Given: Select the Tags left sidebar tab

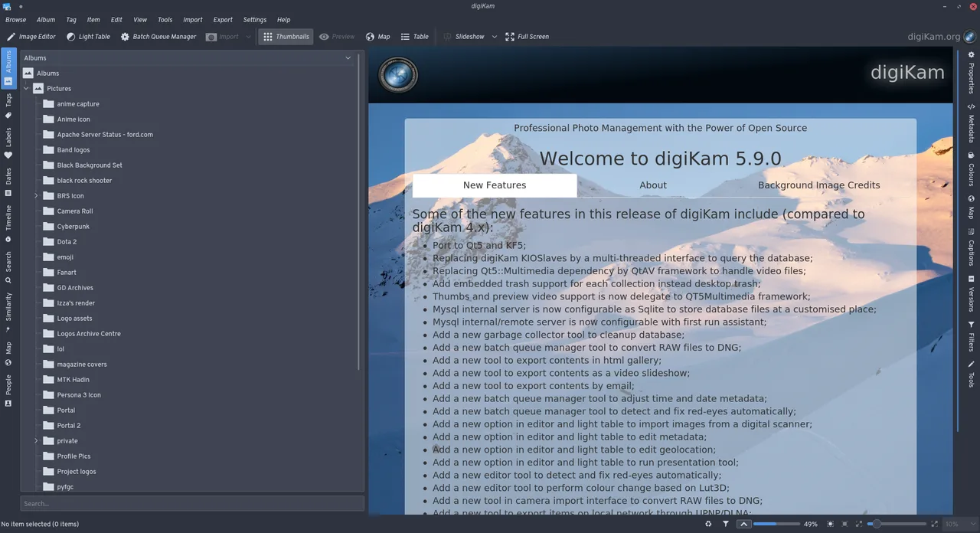Looking at the screenshot, I should tap(8, 106).
